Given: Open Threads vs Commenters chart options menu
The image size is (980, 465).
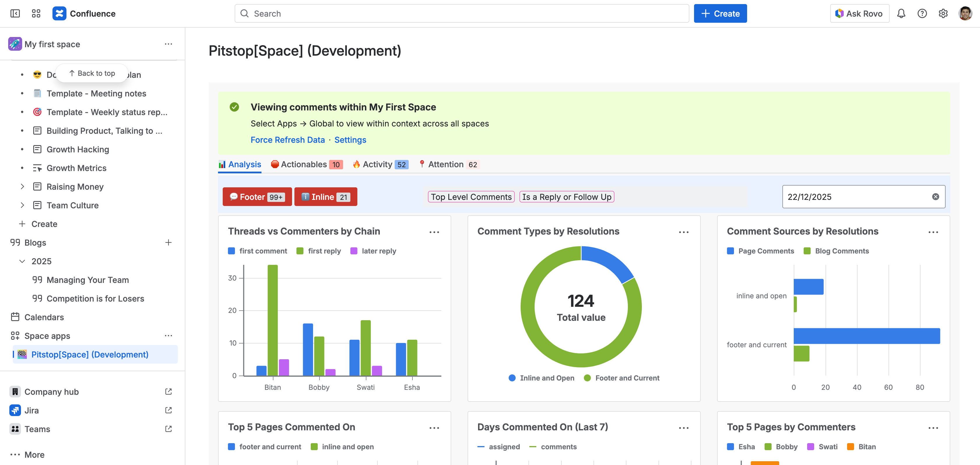Looking at the screenshot, I should 434,232.
